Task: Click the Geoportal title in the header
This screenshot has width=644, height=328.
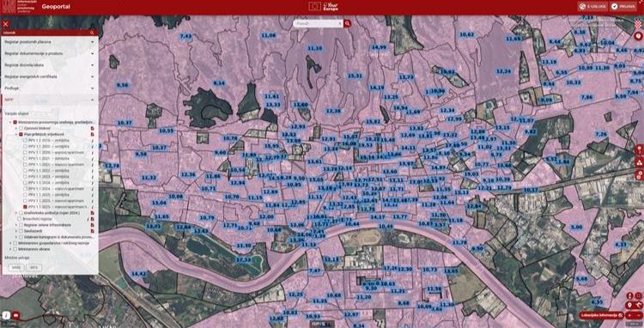Action: [56, 7]
